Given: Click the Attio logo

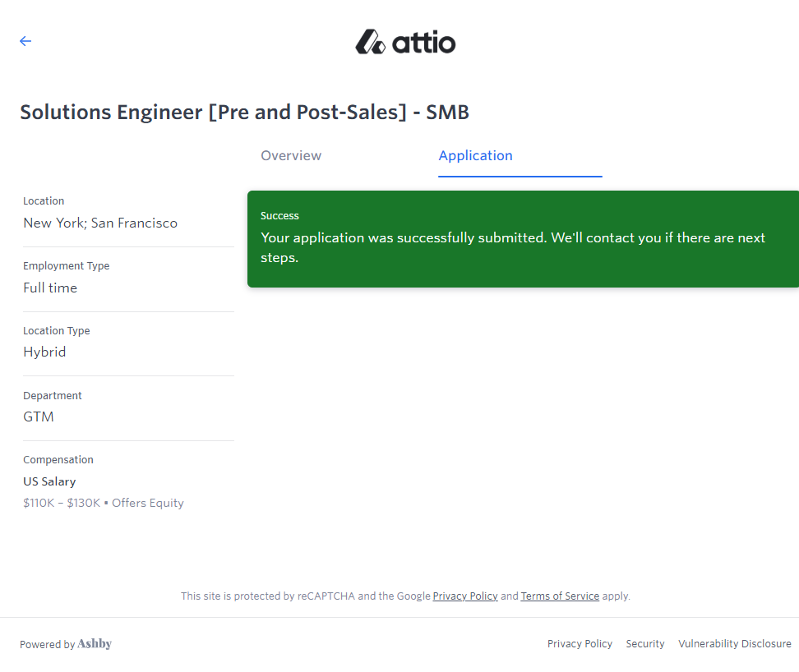Looking at the screenshot, I should coord(405,42).
